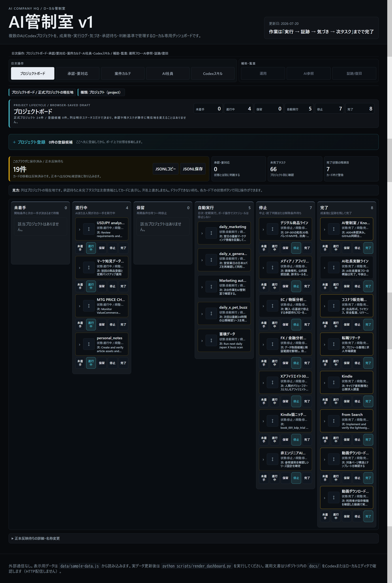Click the drag handle on メディア / アフィリ card
This screenshot has width=392, height=583.
(272, 268)
